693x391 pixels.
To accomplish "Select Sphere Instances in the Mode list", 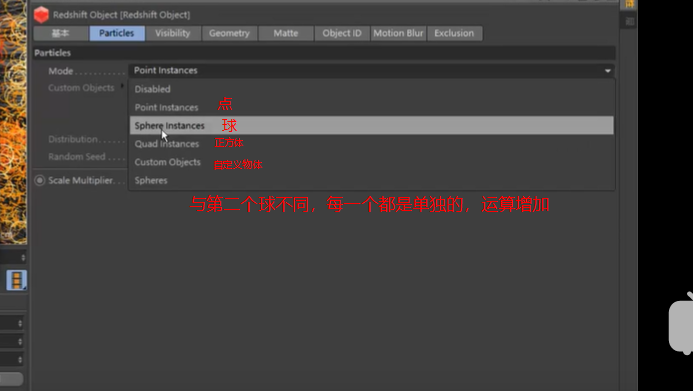I will [x=371, y=125].
